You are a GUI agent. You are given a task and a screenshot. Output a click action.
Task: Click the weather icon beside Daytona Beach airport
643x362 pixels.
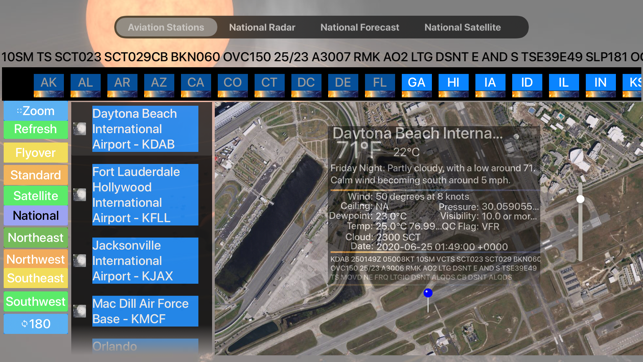tap(80, 128)
